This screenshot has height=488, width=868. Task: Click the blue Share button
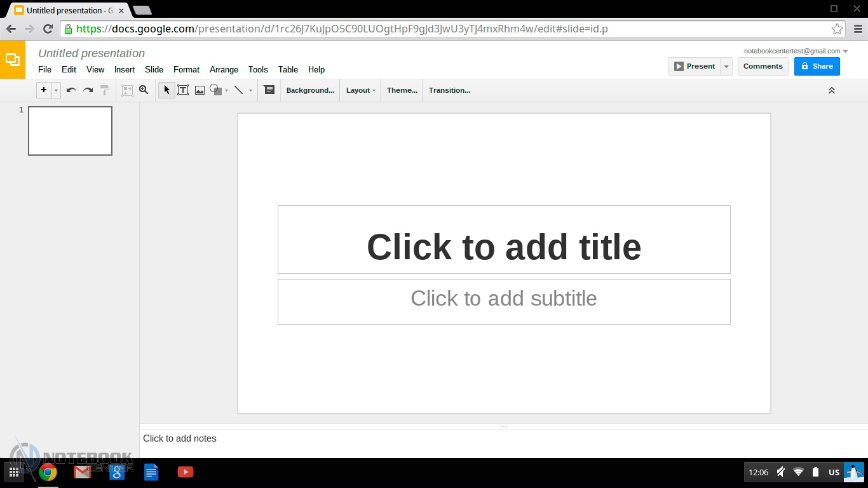817,66
